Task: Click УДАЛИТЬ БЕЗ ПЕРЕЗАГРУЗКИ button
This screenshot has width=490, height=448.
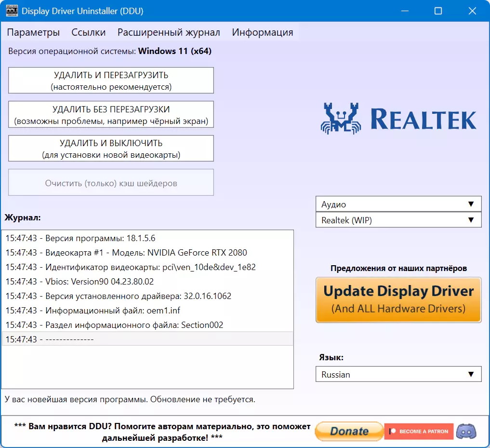Action: tap(111, 114)
